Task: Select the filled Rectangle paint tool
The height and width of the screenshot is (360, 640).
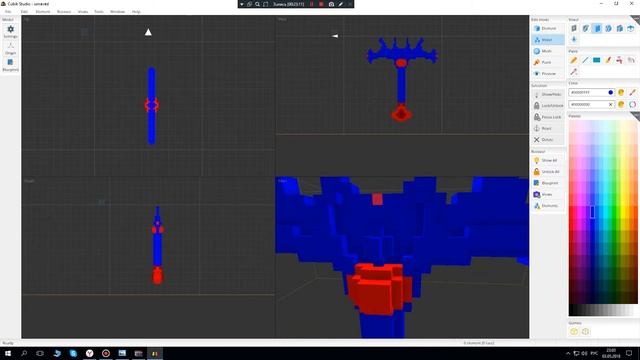Action: pos(597,60)
